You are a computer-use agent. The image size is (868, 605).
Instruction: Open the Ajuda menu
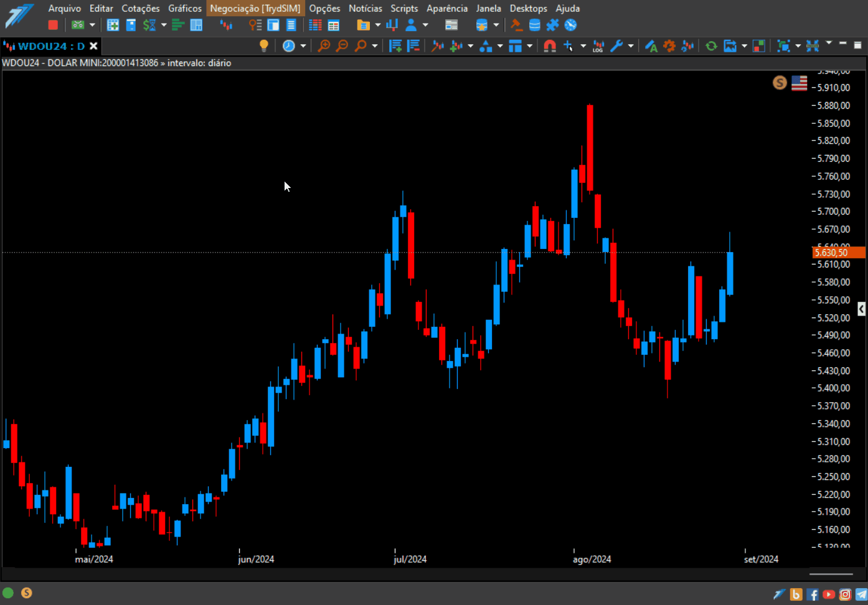pyautogui.click(x=568, y=8)
